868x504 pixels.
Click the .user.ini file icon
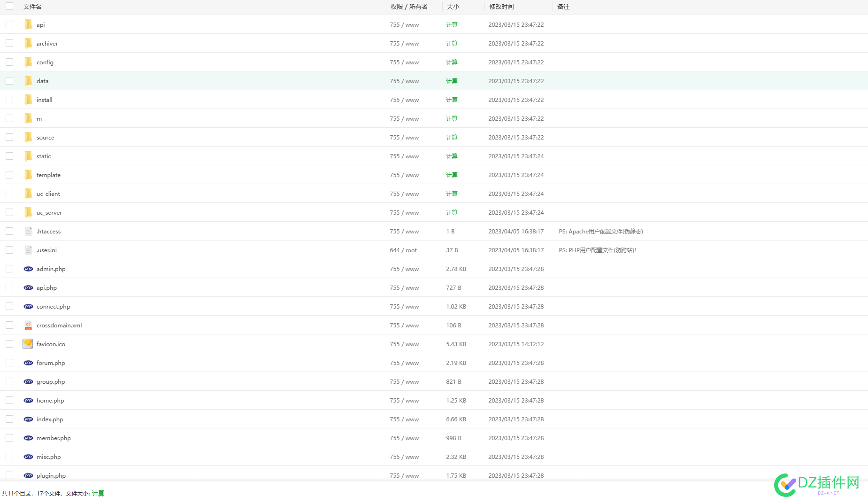tap(28, 250)
